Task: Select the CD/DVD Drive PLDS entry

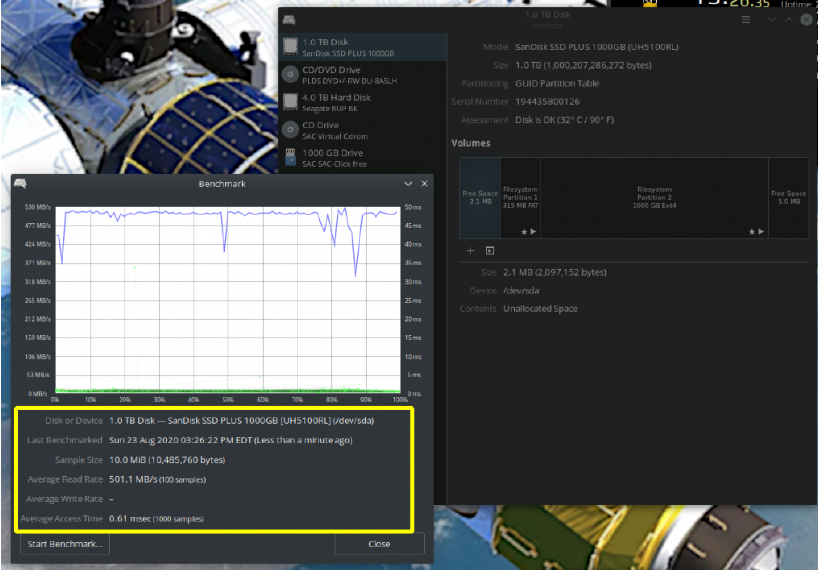Action: (363, 75)
